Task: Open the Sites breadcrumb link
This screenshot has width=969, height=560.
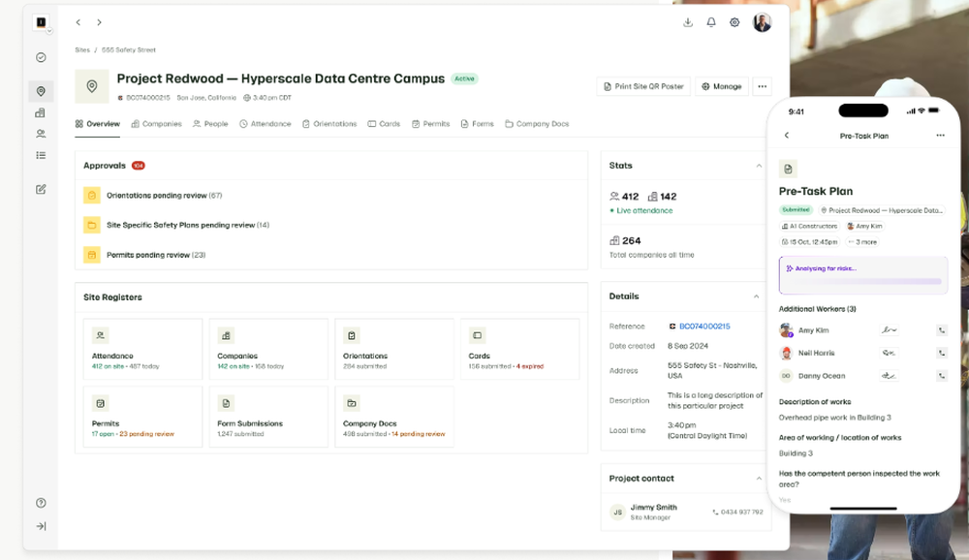Action: point(82,50)
